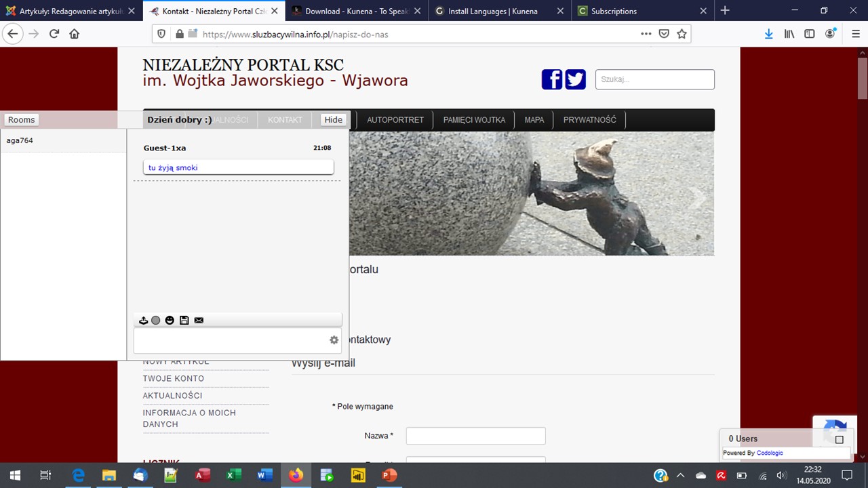
Task: Hide the chat window with Hide button
Action: coord(333,120)
